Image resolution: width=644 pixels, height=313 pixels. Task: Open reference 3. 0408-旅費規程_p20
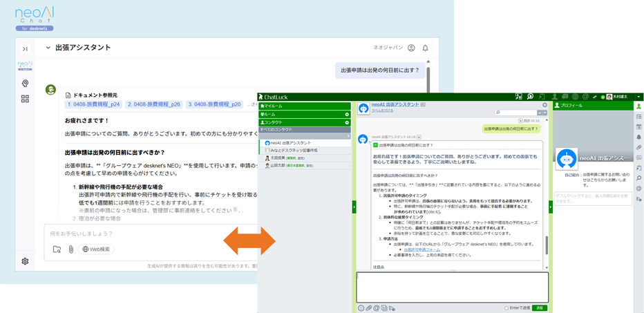tap(214, 104)
